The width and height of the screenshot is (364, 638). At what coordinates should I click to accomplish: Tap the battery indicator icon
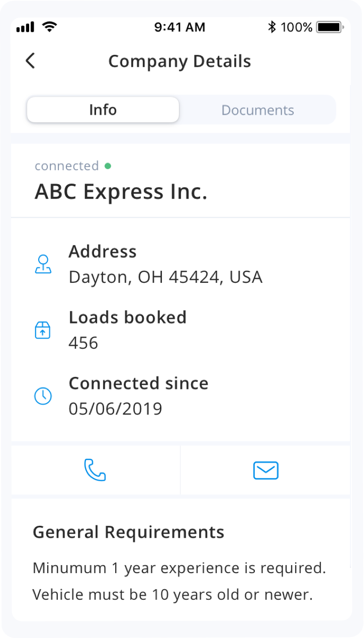pos(330,27)
